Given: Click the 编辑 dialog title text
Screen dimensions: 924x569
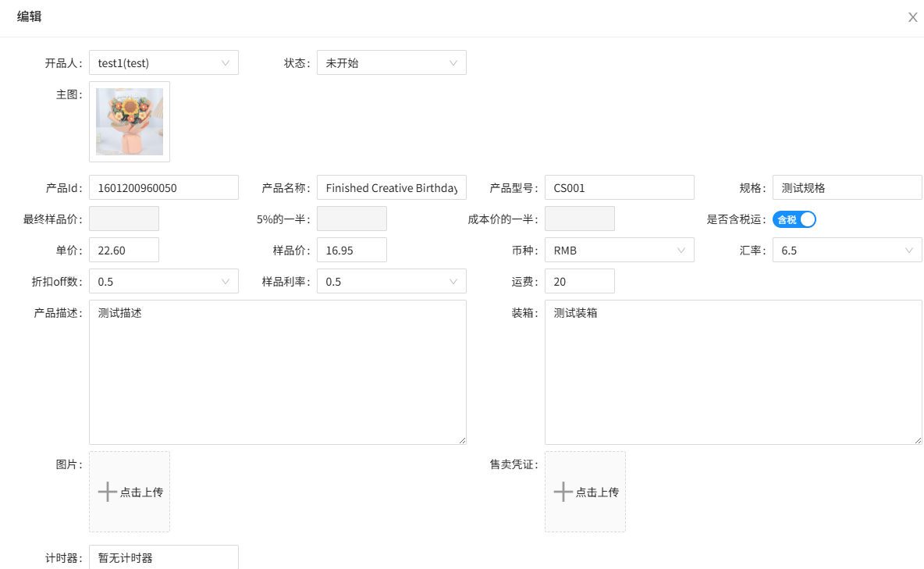Looking at the screenshot, I should pos(29,16).
